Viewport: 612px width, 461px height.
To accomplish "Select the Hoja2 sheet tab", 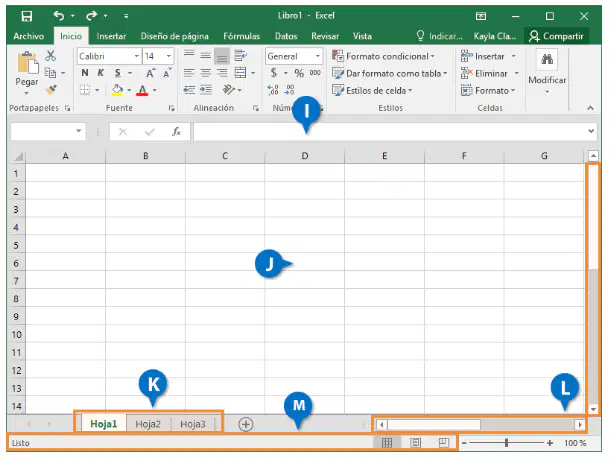I will pyautogui.click(x=148, y=424).
